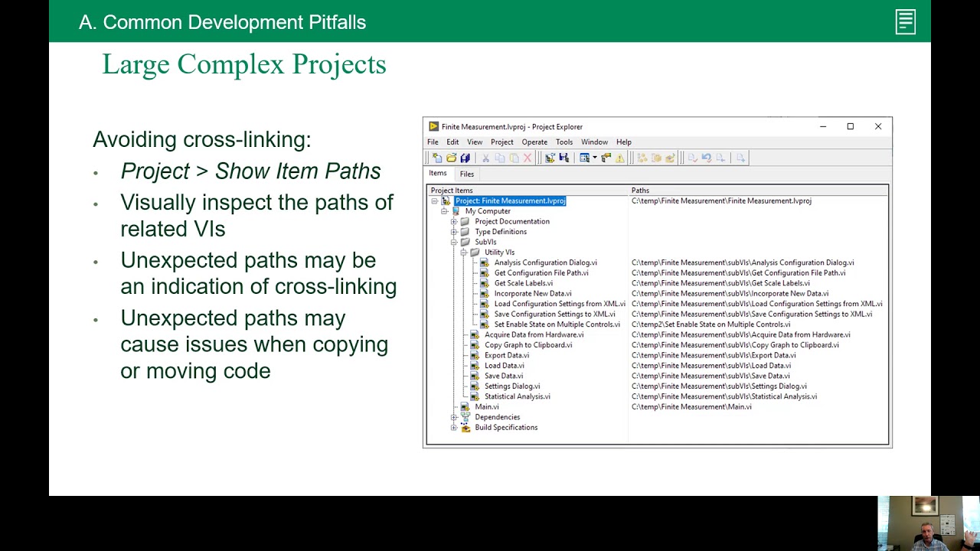980x551 pixels.
Task: Click the Type Definitions folder icon
Action: [465, 232]
